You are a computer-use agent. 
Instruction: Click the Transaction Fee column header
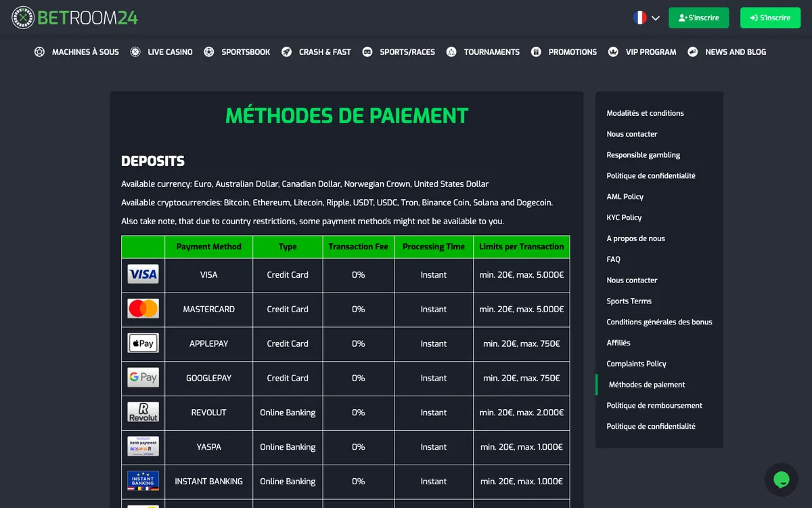click(358, 247)
